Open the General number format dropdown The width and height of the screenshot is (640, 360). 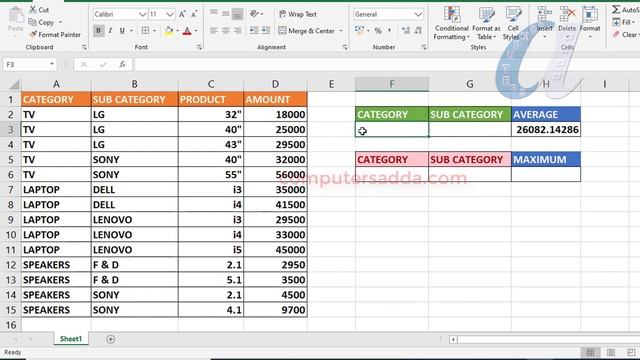click(x=418, y=14)
